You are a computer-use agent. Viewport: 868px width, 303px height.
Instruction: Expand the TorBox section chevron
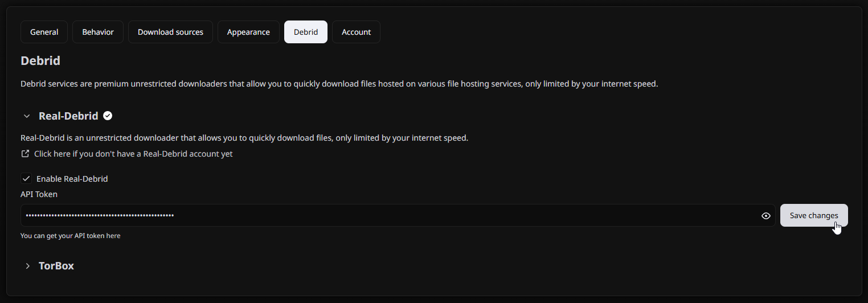point(27,266)
